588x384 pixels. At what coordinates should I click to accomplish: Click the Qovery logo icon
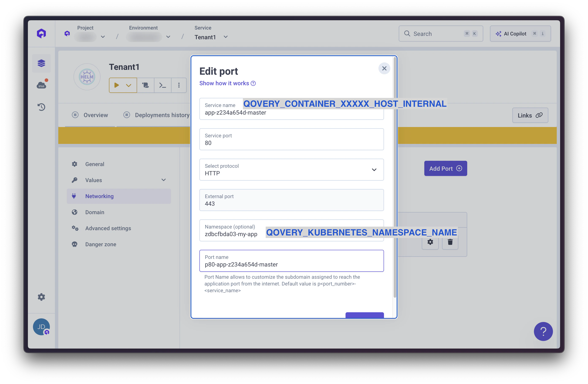coord(41,33)
